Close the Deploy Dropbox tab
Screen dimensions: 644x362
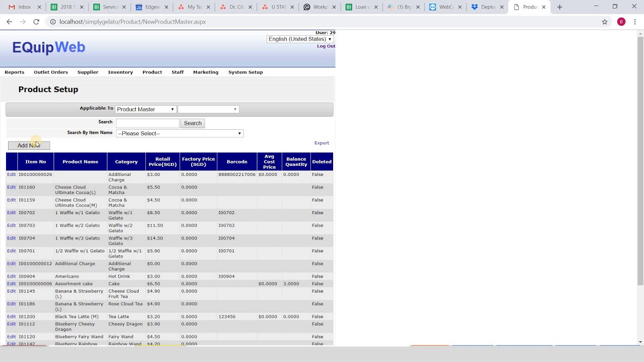[x=502, y=7]
